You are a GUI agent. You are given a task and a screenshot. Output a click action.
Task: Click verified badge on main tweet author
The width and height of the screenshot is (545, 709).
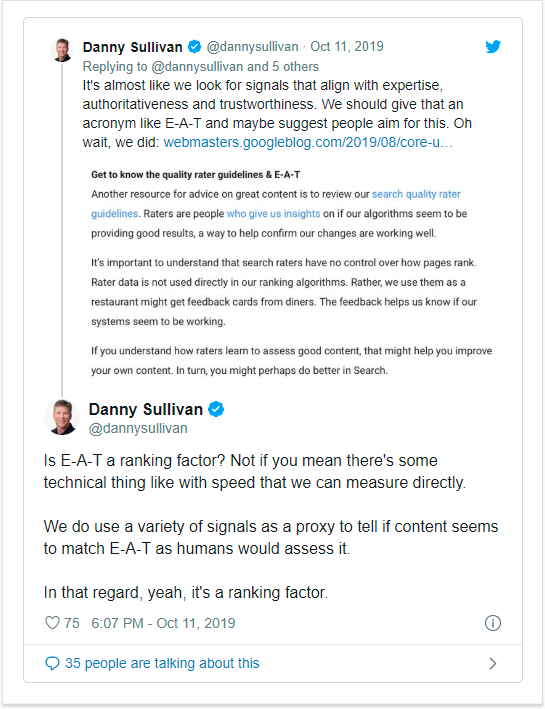coord(216,409)
